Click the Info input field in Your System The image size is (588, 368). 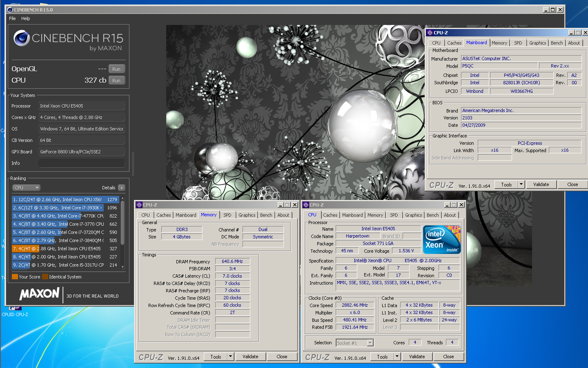pos(82,163)
